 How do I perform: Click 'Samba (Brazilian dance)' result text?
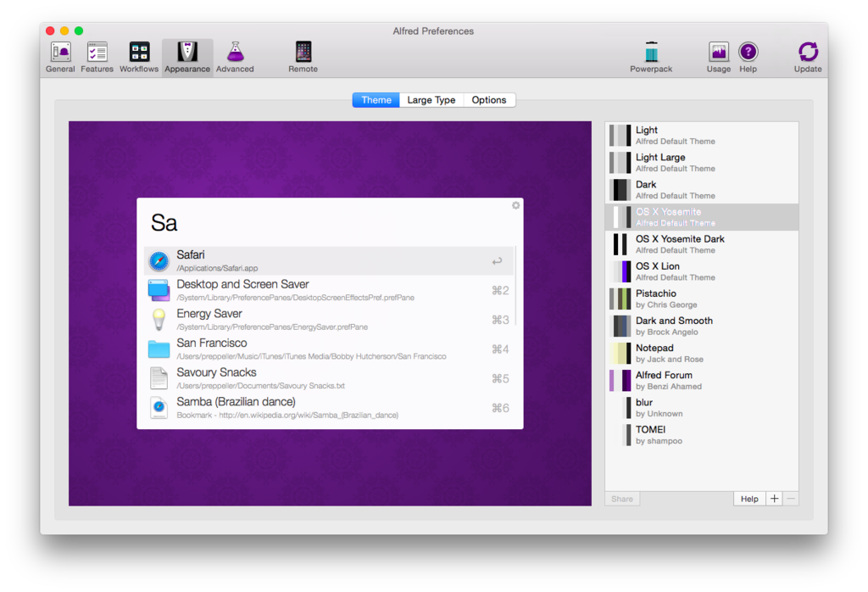point(236,401)
